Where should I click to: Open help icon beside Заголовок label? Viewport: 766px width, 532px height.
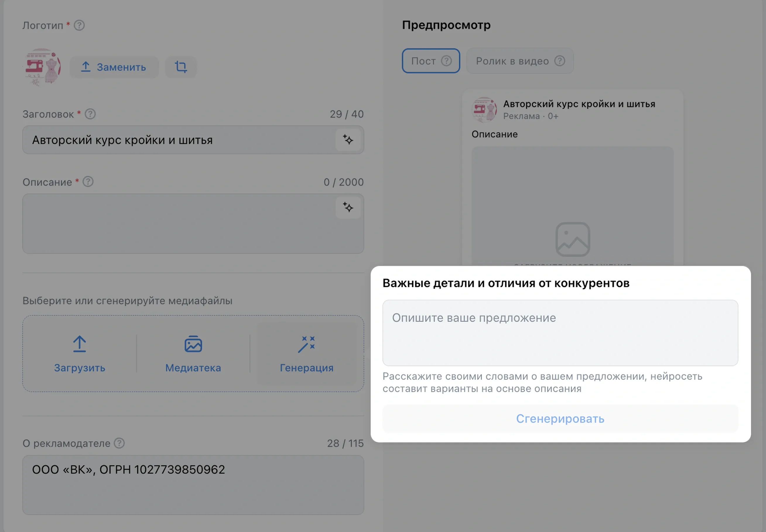(90, 114)
